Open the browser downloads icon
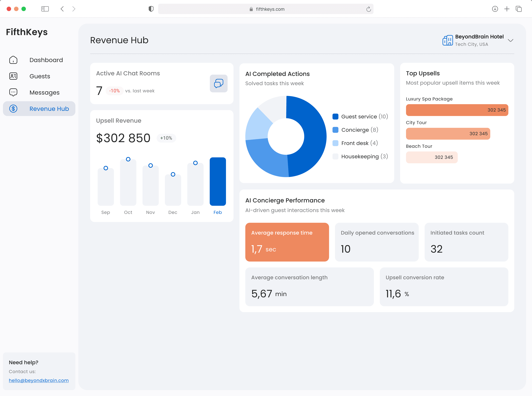This screenshot has height=396, width=532. pyautogui.click(x=495, y=9)
